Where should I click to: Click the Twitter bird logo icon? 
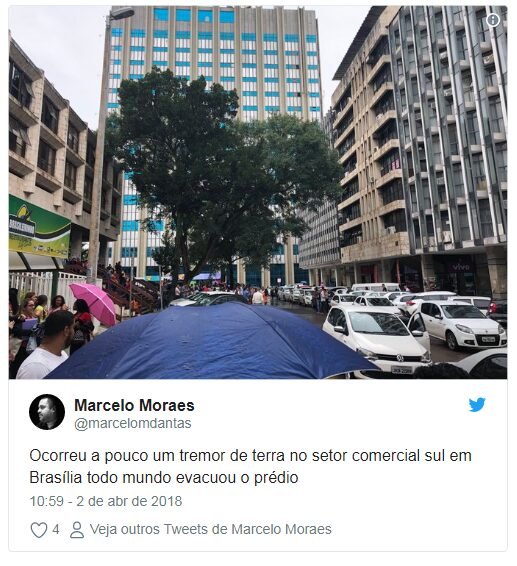pyautogui.click(x=477, y=405)
